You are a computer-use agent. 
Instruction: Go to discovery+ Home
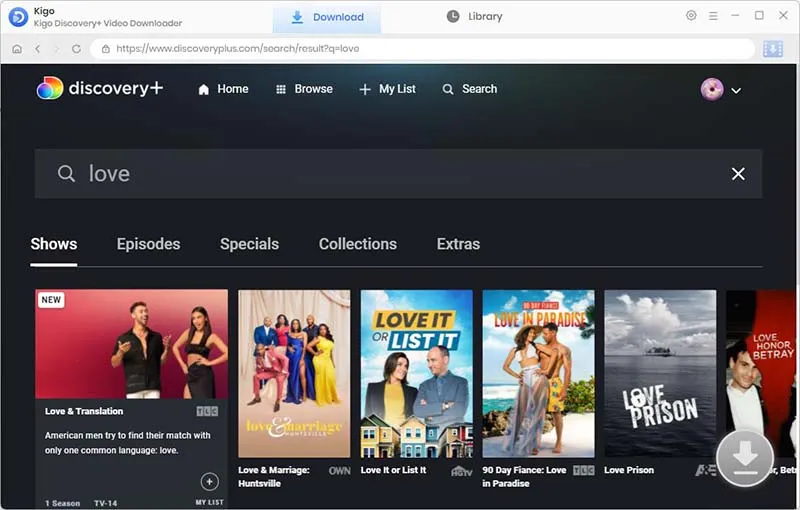(223, 89)
